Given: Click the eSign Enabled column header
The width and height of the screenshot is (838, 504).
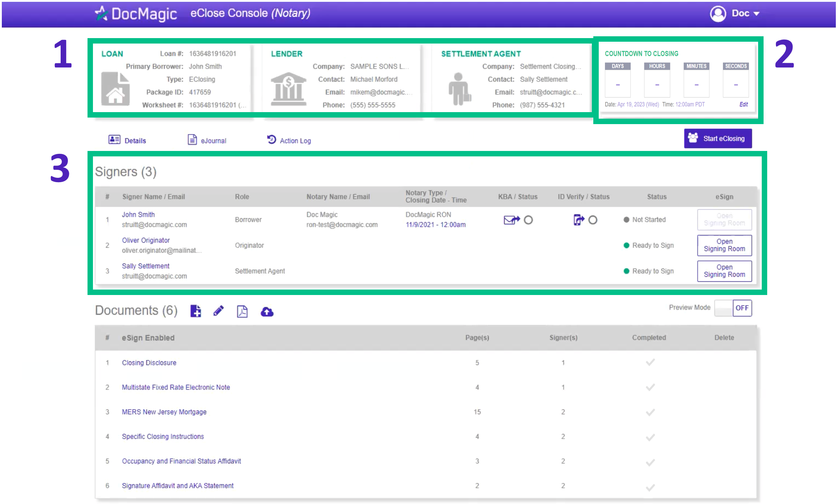Looking at the screenshot, I should [148, 338].
